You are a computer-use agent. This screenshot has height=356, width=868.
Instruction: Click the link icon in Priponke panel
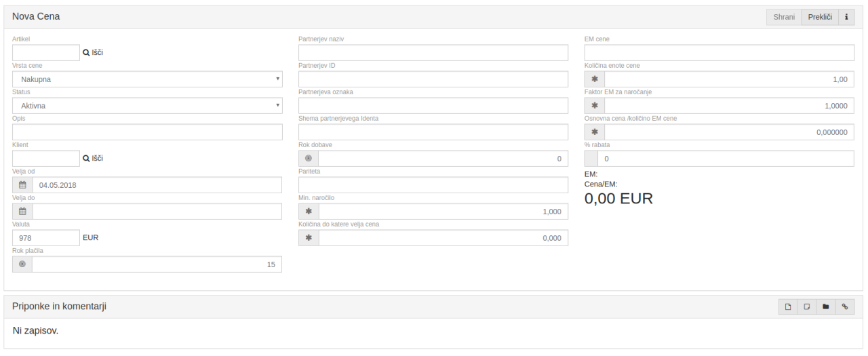(845, 306)
